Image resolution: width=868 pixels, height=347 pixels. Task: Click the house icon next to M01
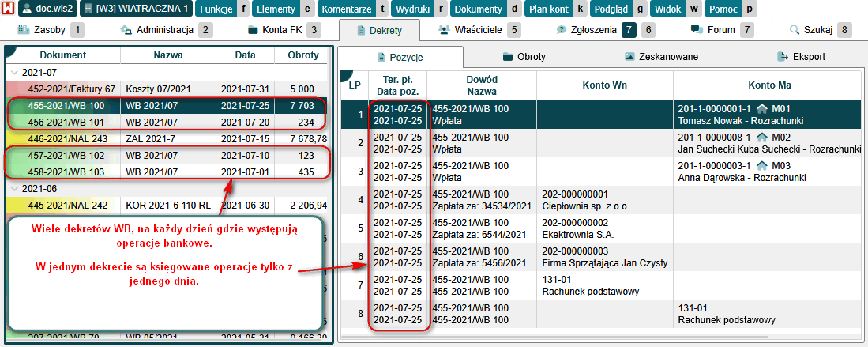(x=762, y=108)
